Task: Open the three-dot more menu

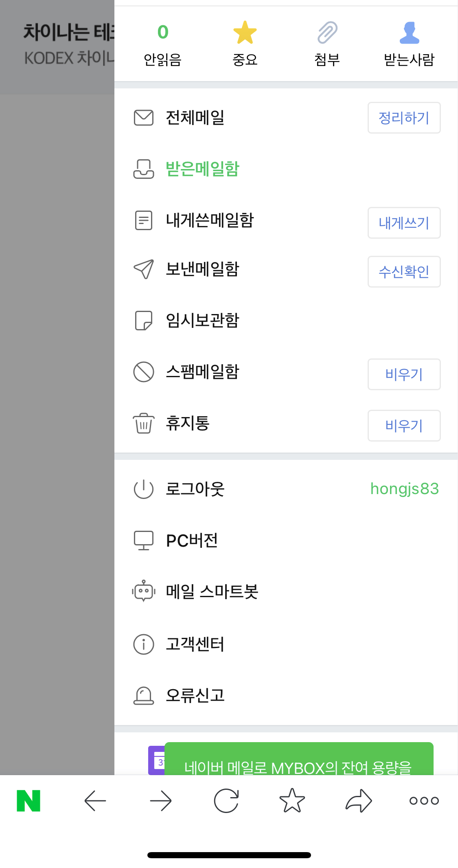Action: click(424, 801)
